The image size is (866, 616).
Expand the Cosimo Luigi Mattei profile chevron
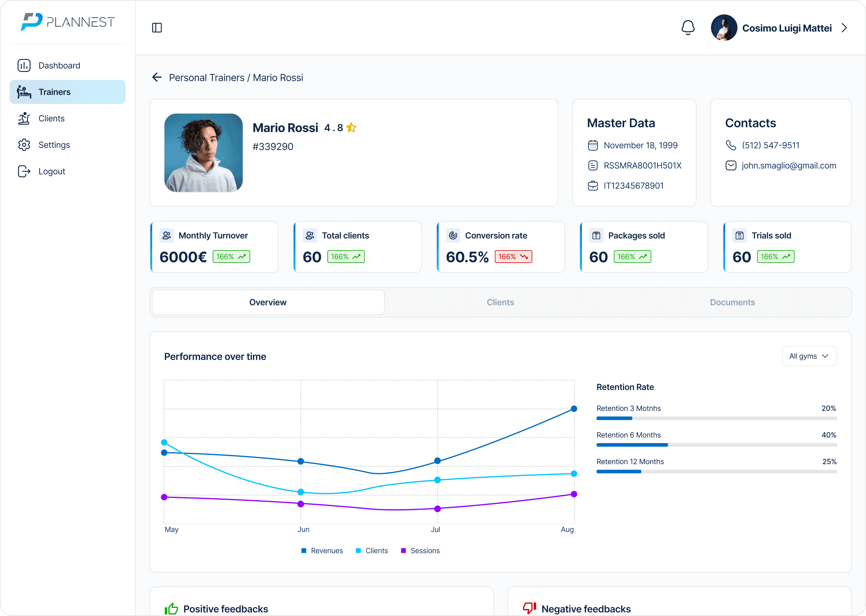tap(844, 28)
